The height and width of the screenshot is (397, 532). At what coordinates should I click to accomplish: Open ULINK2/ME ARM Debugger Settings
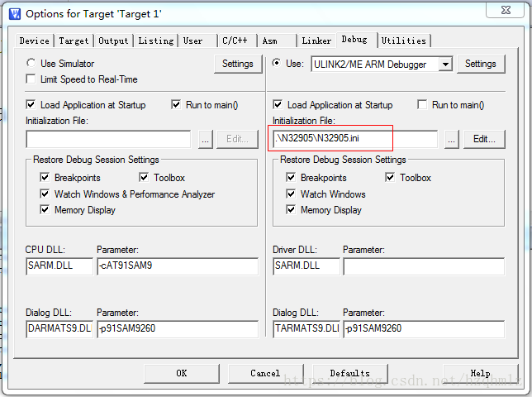(x=481, y=64)
